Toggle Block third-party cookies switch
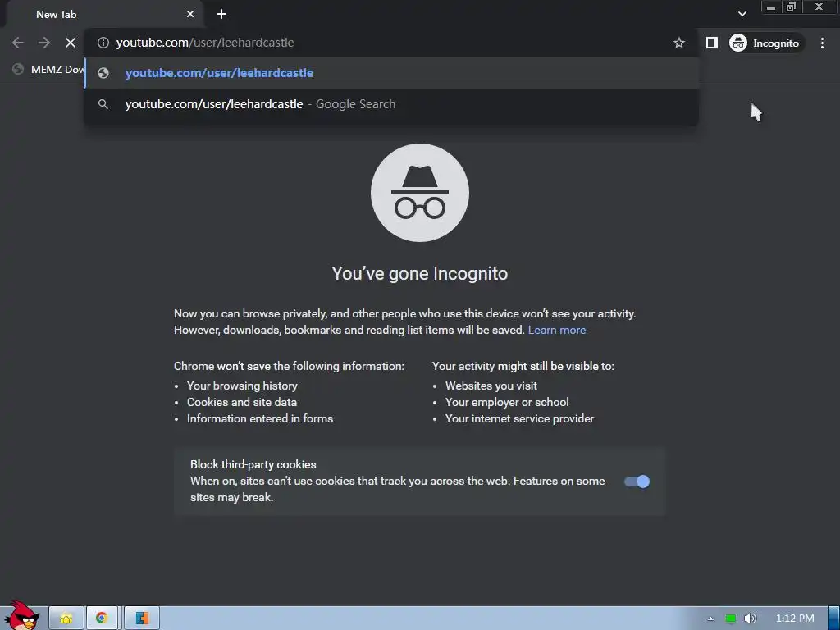This screenshot has width=840, height=630. coord(637,482)
